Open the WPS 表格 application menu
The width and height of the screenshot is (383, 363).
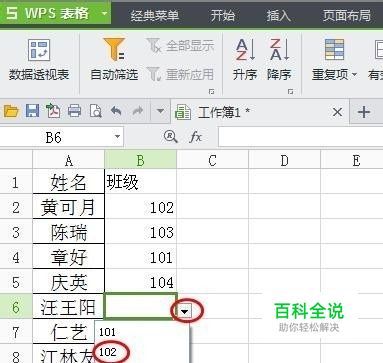[x=55, y=13]
